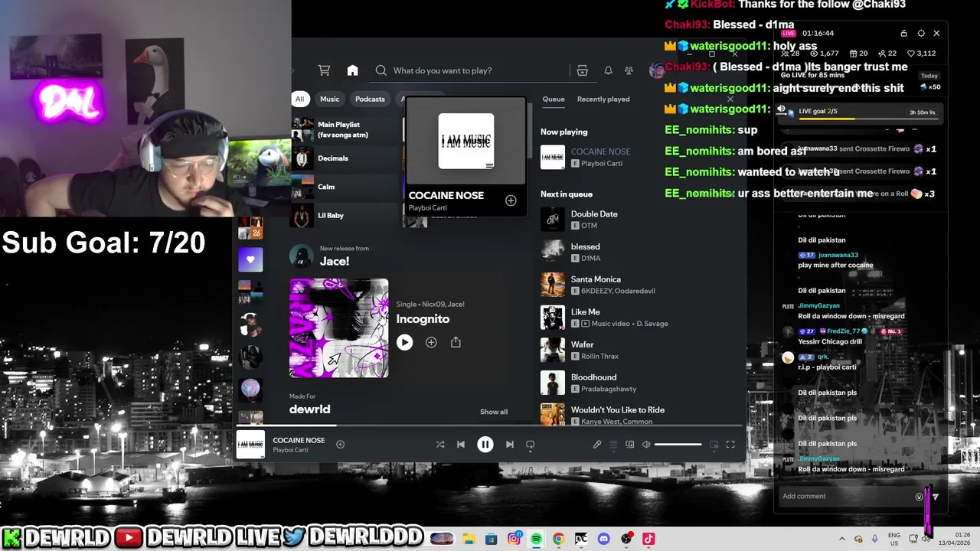Click the TikTok likes heart count
The image size is (980, 551).
923,54
